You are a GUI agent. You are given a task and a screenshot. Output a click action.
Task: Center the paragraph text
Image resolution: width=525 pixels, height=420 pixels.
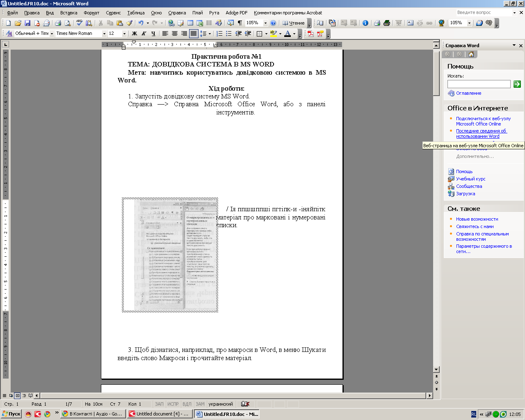coord(174,34)
